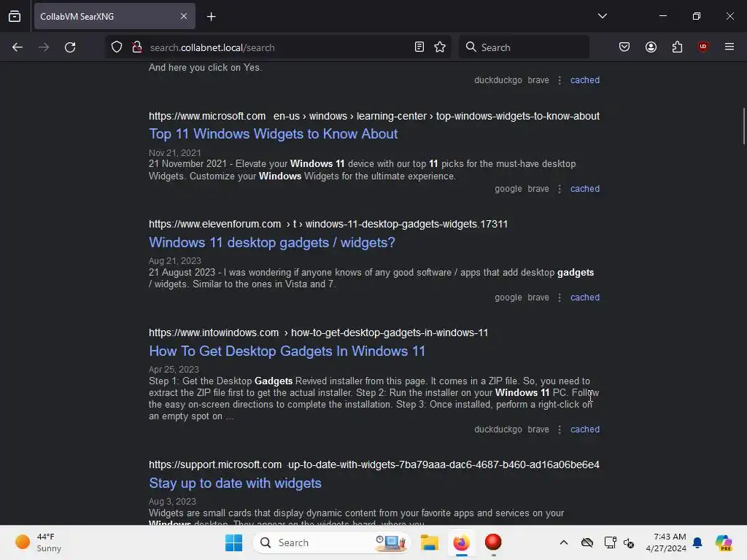Screen dimensions: 747x560
Task: Click the https://www.microsoft.com URL text
Action: coord(206,116)
